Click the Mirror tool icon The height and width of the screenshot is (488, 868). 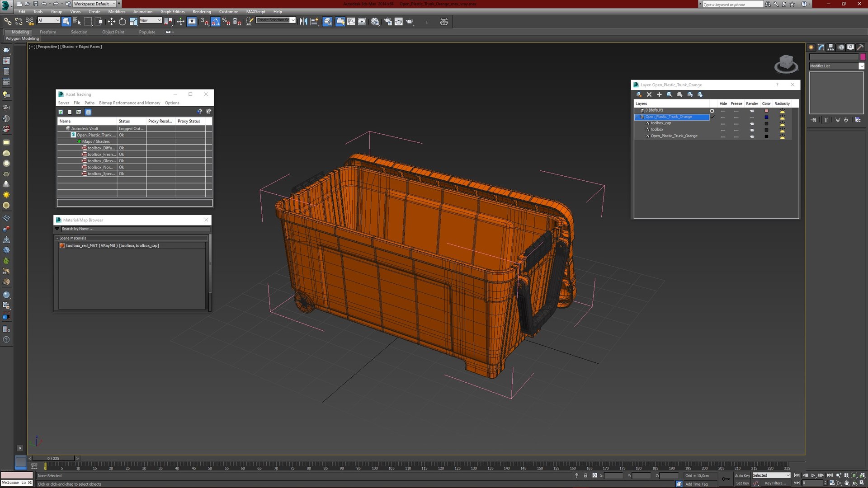pyautogui.click(x=303, y=21)
